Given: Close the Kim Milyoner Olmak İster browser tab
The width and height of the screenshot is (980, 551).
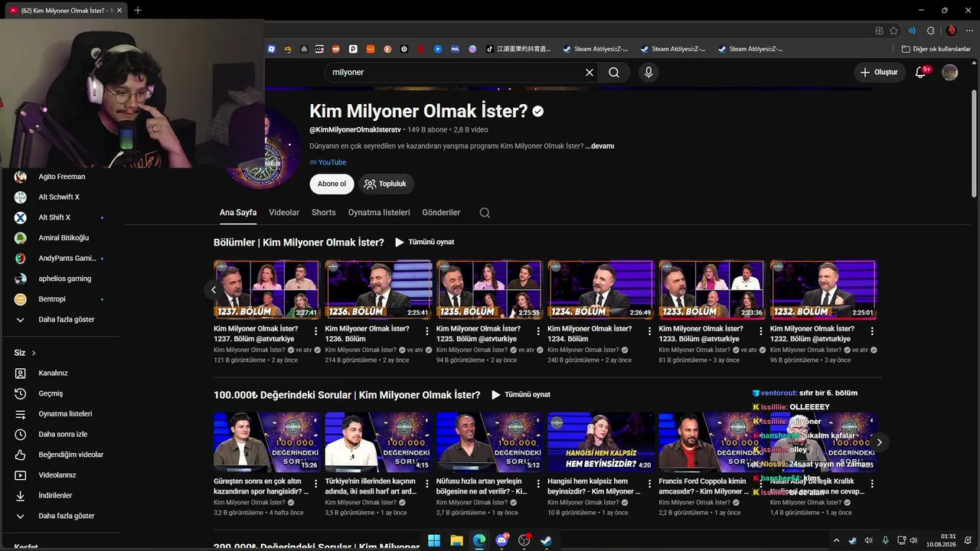Looking at the screenshot, I should 119,10.
